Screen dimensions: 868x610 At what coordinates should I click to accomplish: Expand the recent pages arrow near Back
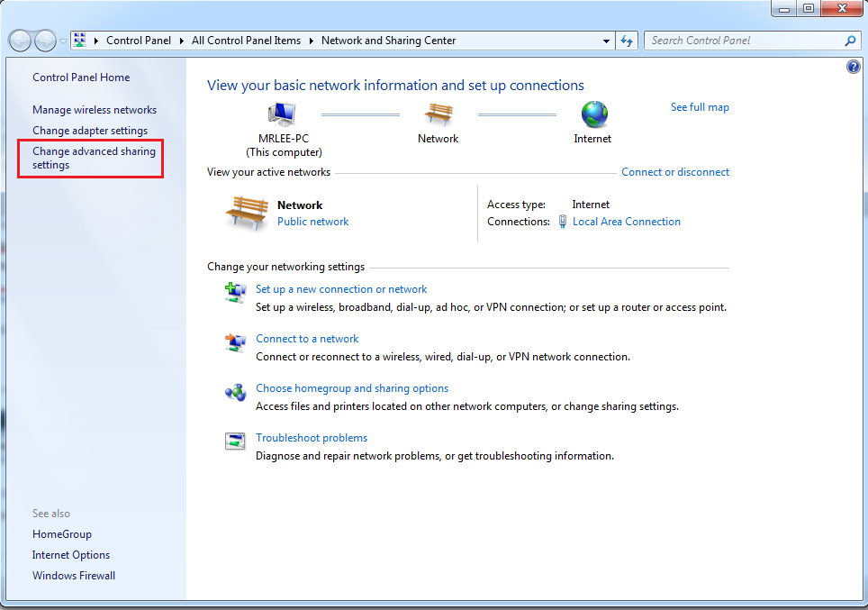[x=63, y=41]
